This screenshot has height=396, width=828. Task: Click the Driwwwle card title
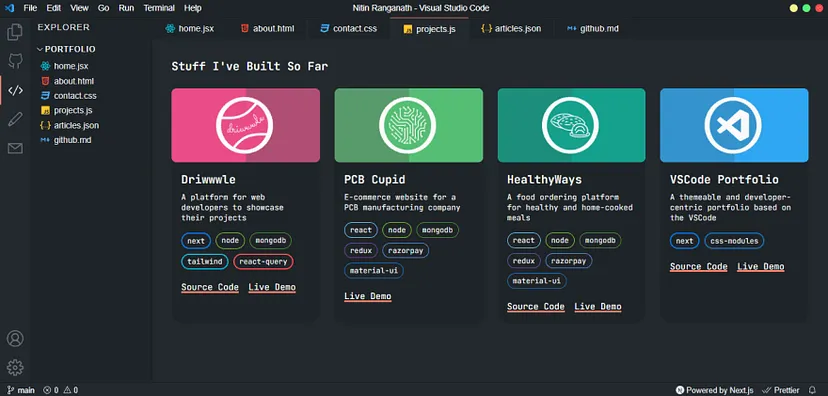(208, 180)
